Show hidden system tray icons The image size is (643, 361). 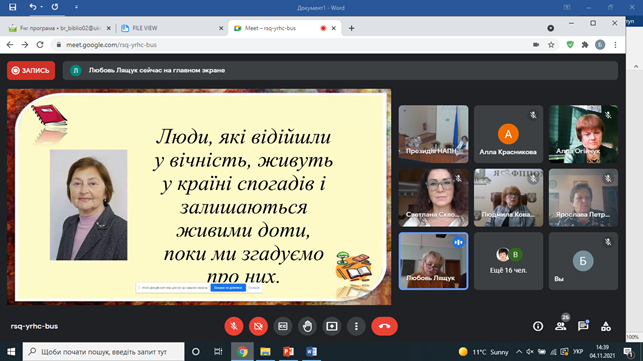coord(519,352)
